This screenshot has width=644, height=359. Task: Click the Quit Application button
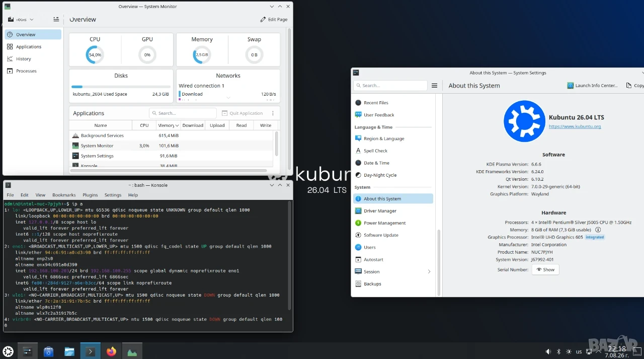[242, 113]
